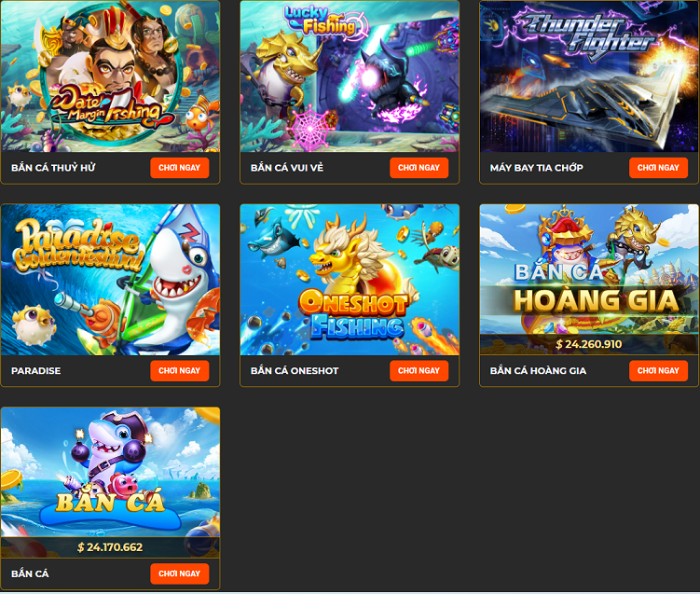This screenshot has height=594, width=700.
Task: Select the MÁY BAY TIA CHỚP title
Action: tap(536, 168)
